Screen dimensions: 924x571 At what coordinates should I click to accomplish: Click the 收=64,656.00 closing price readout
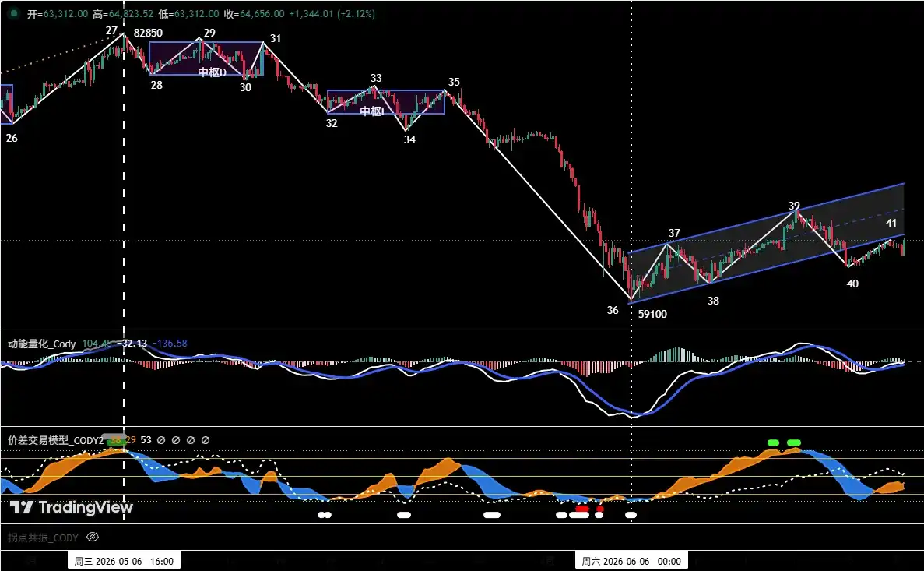pyautogui.click(x=254, y=13)
